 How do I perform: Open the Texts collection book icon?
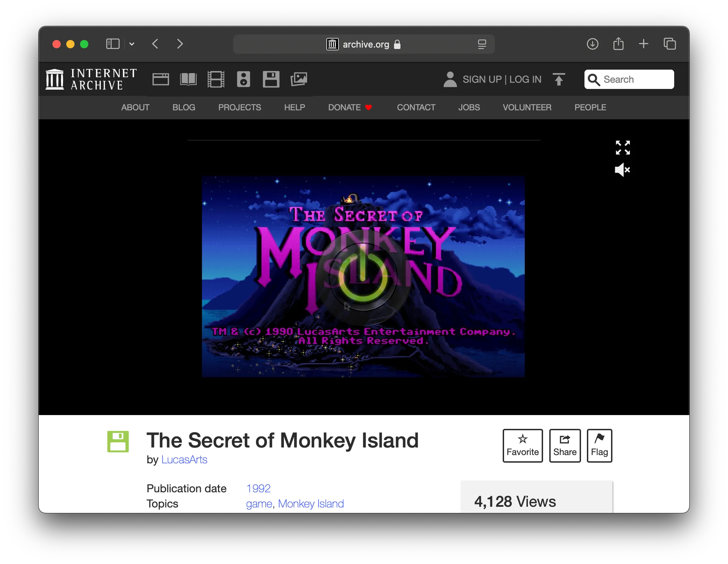click(x=188, y=79)
